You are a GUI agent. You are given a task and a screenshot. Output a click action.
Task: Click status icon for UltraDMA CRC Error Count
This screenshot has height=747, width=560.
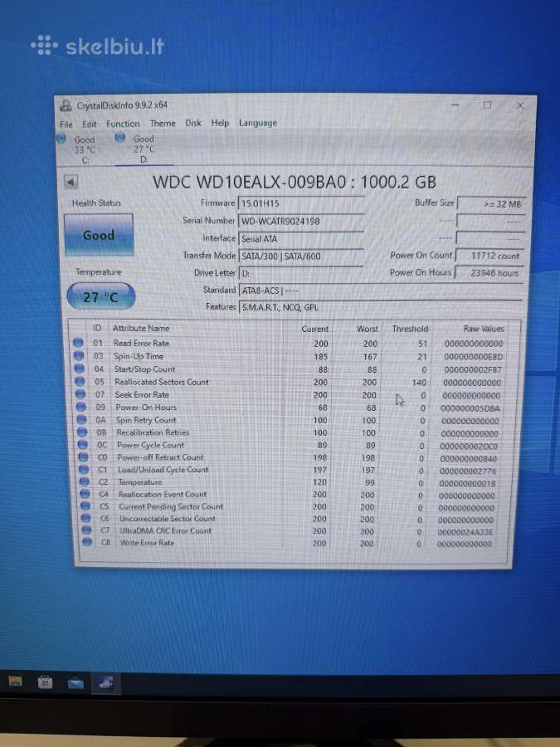click(86, 530)
